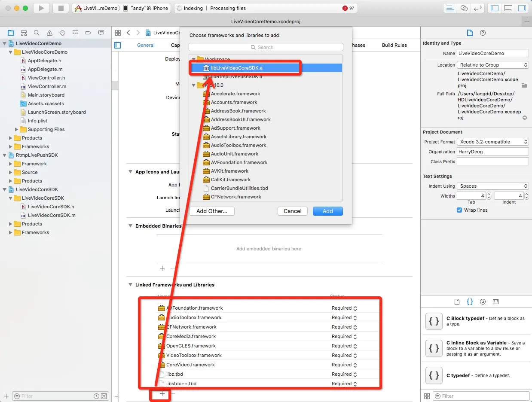Increment the Indent width stepper

[x=527, y=194]
